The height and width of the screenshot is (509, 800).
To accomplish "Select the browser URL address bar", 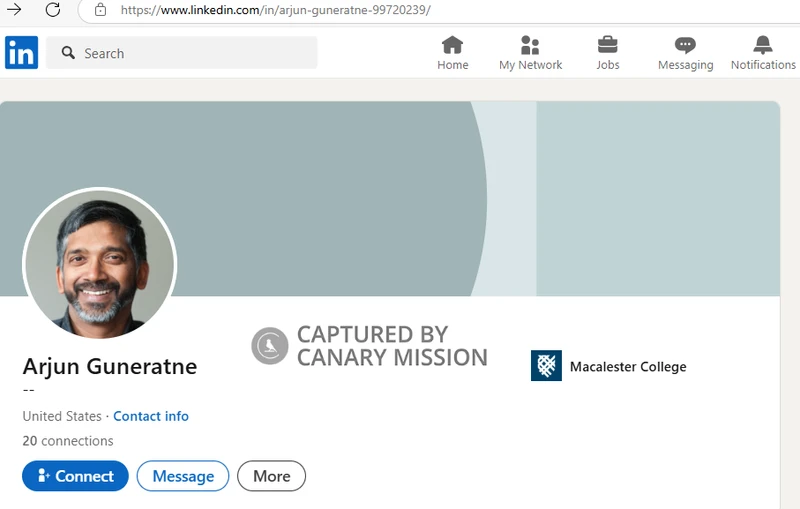I will [x=439, y=10].
